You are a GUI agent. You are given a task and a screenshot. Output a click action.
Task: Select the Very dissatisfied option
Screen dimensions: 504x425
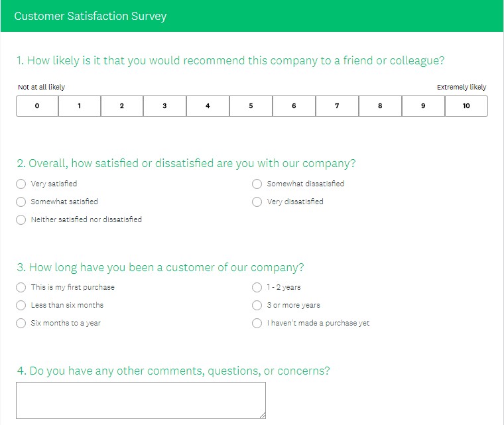257,202
